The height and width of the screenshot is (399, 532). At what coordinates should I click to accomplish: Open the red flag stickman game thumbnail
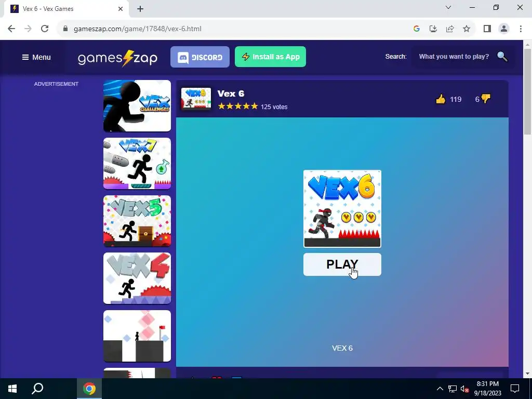[x=137, y=336]
